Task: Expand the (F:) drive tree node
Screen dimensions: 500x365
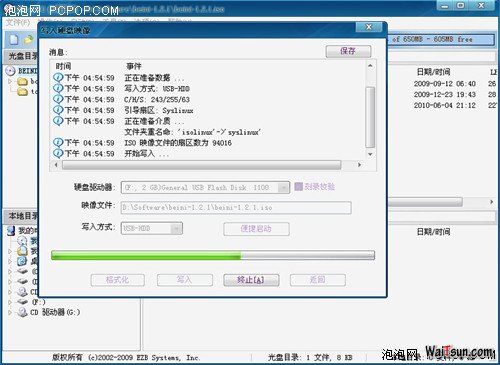Action: [10, 302]
